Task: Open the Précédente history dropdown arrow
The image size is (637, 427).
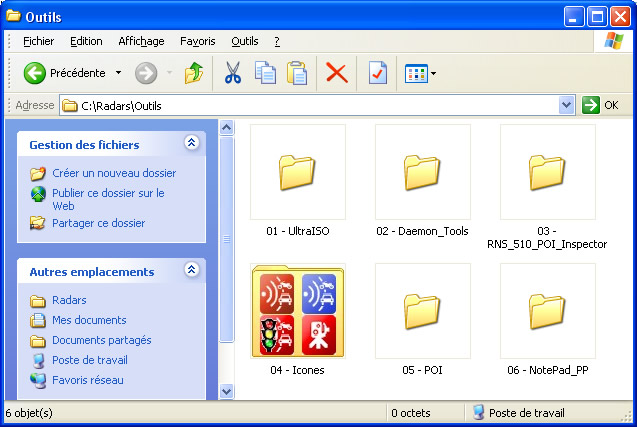Action: coord(118,73)
